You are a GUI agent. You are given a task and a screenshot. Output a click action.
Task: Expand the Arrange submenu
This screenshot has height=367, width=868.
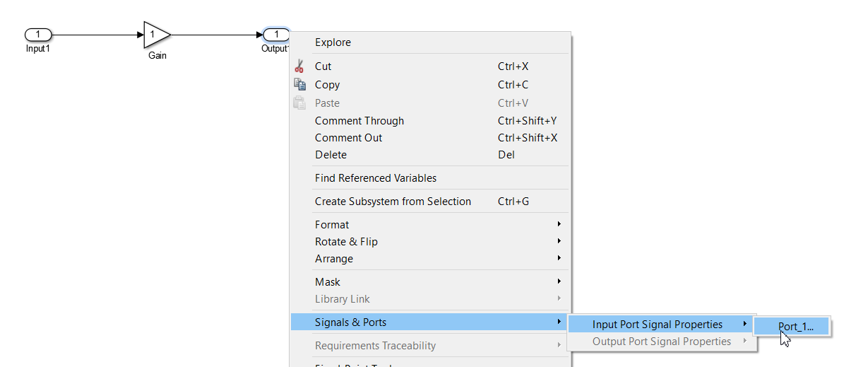click(x=334, y=259)
